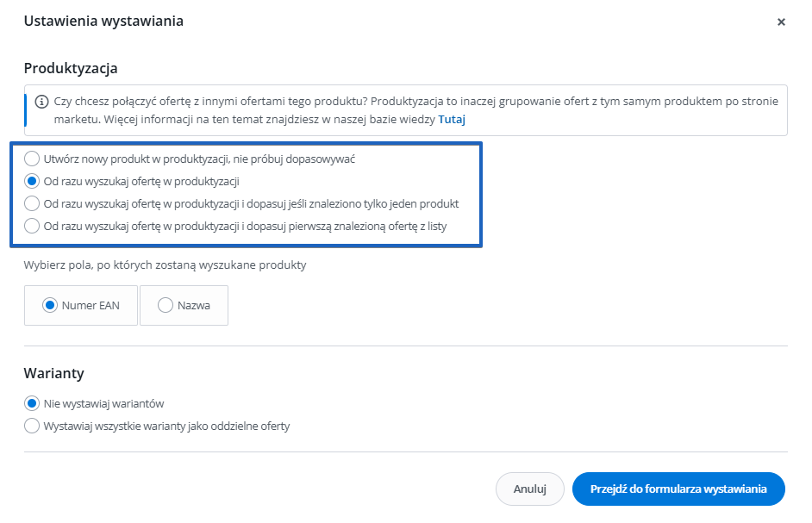Click the 'Wybierz pola' search fields caption
812x523 pixels.
point(165,265)
